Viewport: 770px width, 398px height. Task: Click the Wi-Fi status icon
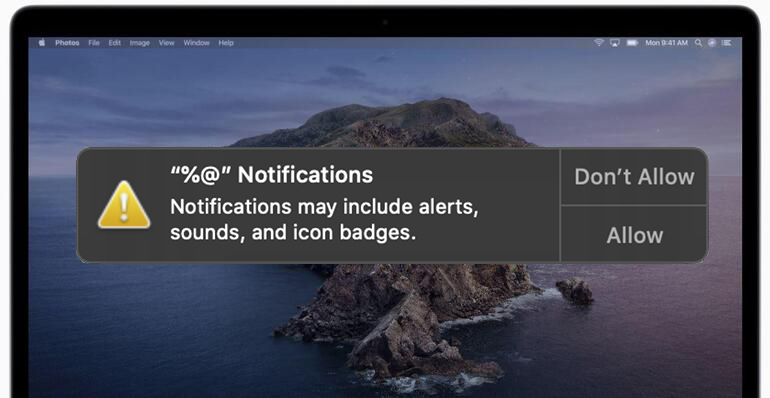click(599, 43)
